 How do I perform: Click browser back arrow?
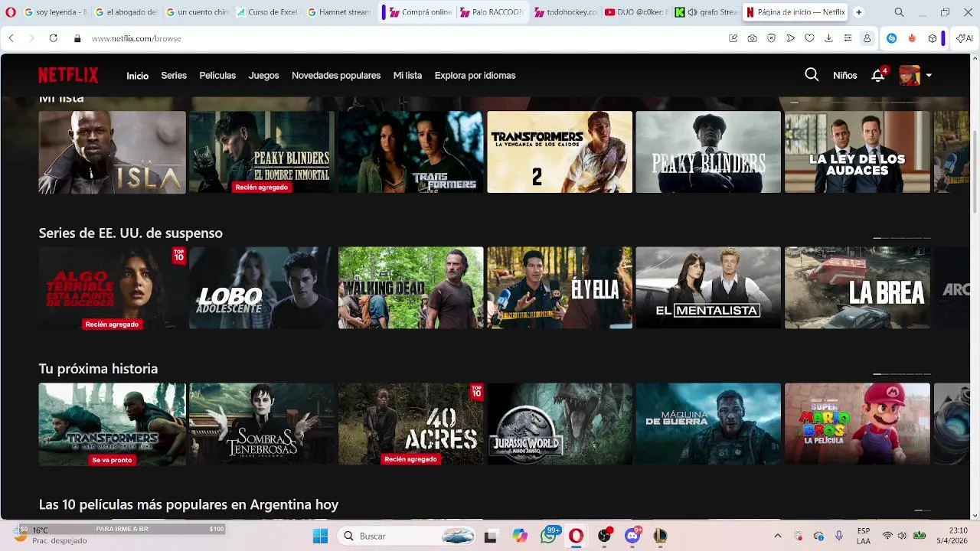[x=11, y=38]
